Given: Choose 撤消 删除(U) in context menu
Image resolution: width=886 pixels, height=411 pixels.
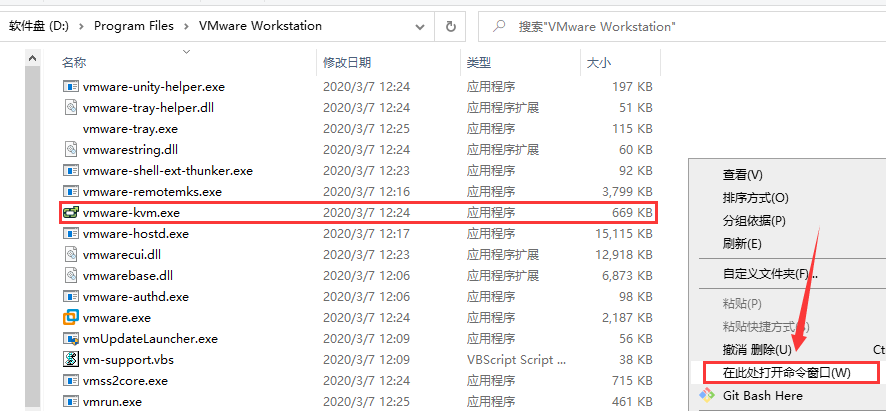Looking at the screenshot, I should [757, 349].
